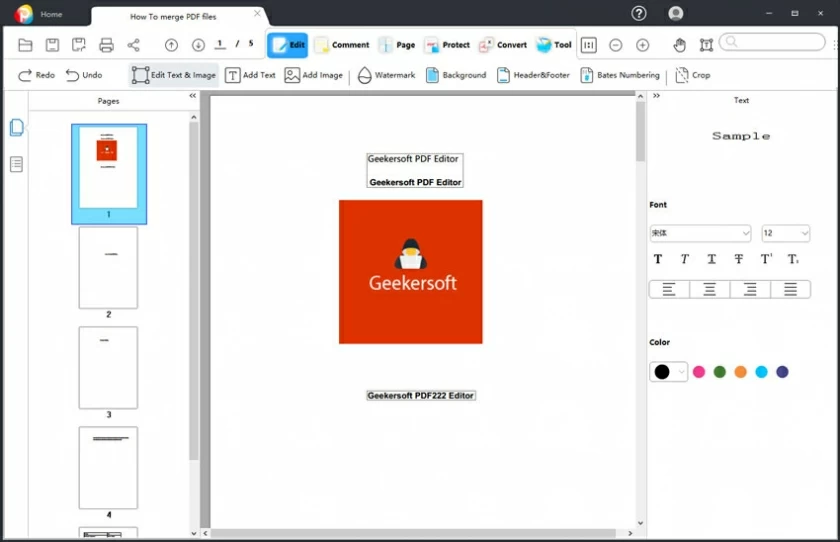Select 'Geekersoft PDF222 Editor' text block

coord(421,395)
